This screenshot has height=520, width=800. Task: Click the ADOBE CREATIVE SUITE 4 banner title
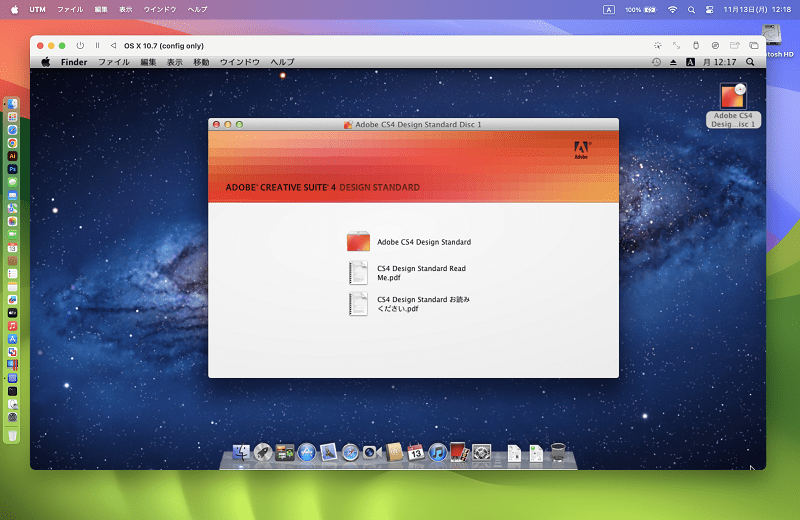point(322,187)
